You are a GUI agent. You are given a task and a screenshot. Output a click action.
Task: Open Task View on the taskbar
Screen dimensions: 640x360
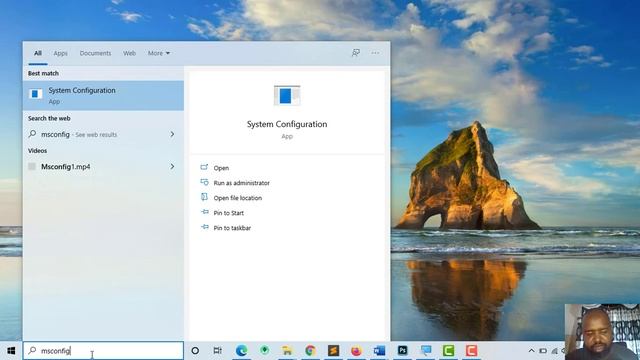click(x=218, y=351)
